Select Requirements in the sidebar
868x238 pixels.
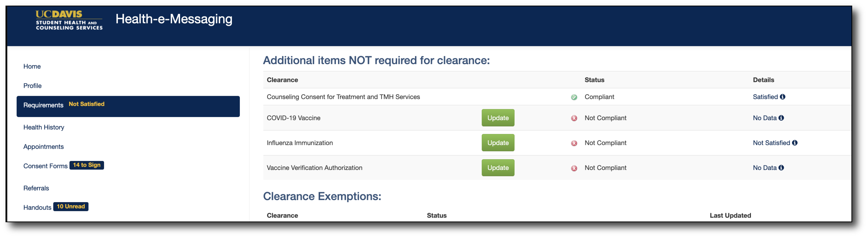point(43,105)
